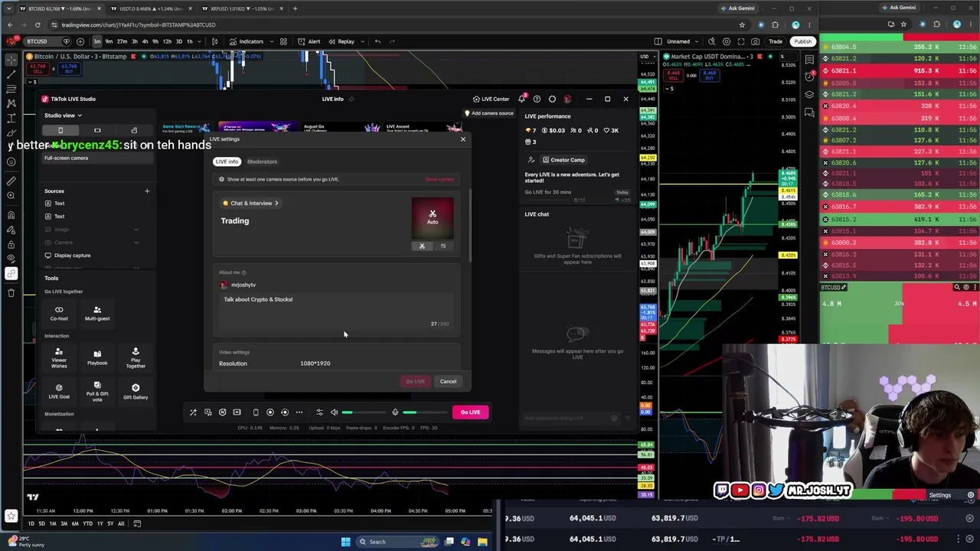Expand the Chat & Interview category selector
The image size is (980, 551).
251,204
